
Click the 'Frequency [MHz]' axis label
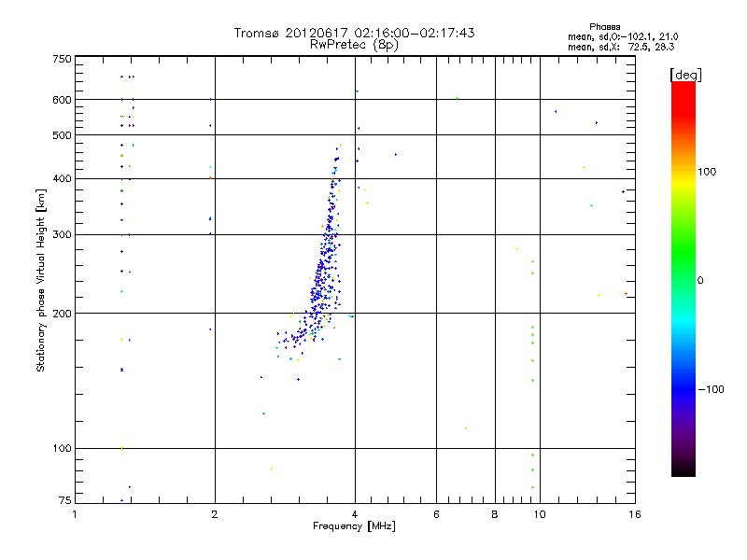pos(354,526)
